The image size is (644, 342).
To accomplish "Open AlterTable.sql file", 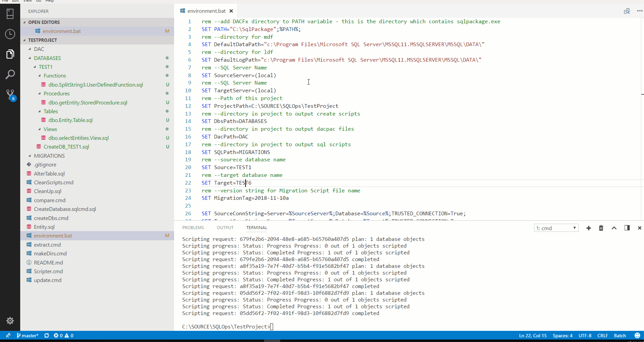I will click(97, 174).
